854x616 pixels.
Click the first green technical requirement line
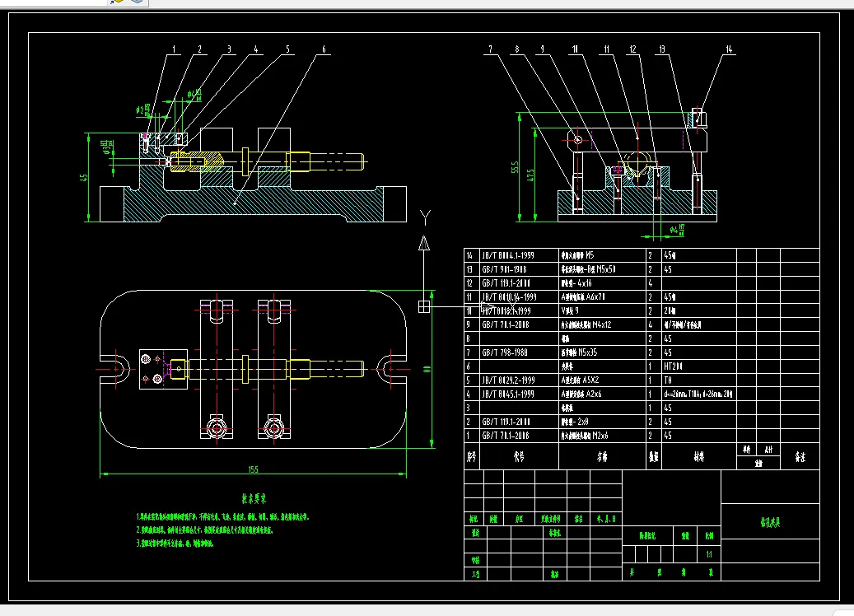point(222,517)
